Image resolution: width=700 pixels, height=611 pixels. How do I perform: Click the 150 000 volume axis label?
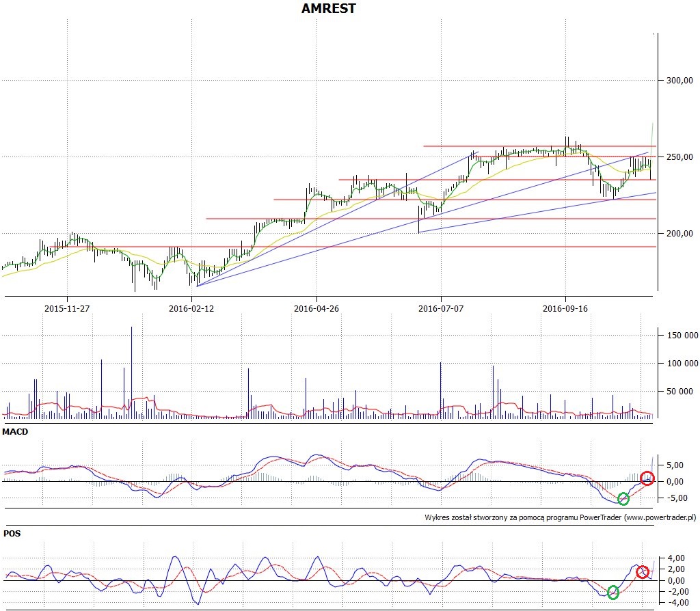[x=683, y=336]
